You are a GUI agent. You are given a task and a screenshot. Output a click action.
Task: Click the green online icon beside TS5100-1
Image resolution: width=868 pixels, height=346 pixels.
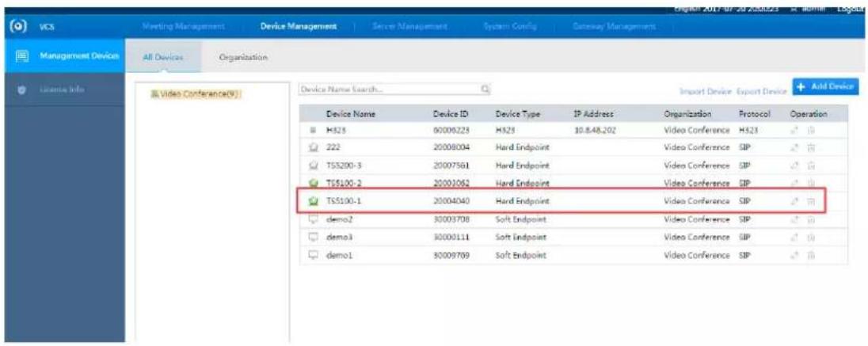pyautogui.click(x=312, y=201)
